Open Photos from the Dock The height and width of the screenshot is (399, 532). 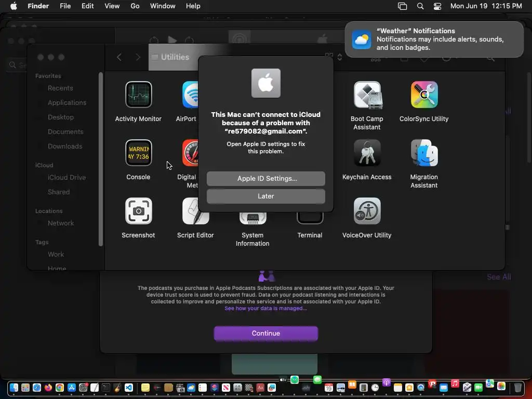501,386
